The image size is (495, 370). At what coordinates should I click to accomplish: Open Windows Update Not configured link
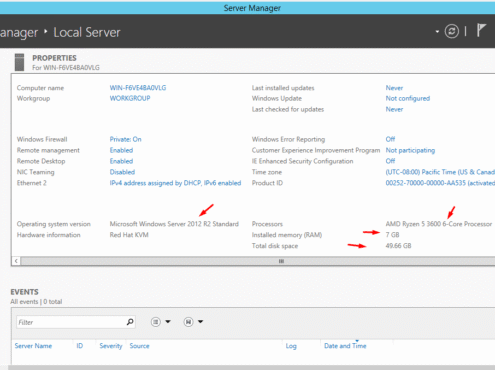(x=408, y=99)
